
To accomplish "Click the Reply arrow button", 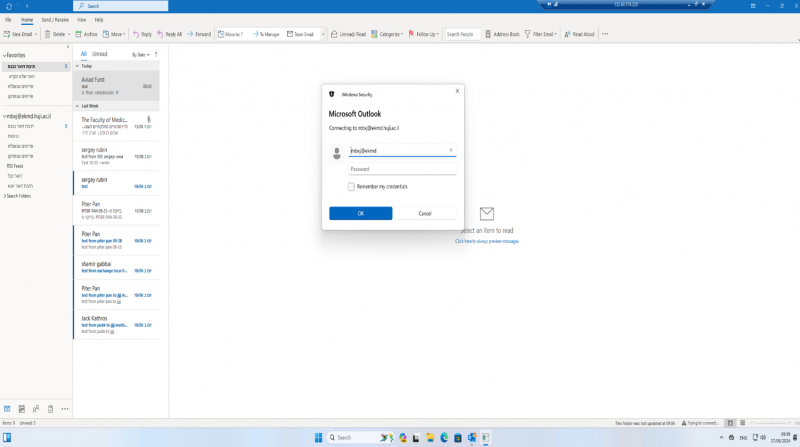I will [x=142, y=34].
